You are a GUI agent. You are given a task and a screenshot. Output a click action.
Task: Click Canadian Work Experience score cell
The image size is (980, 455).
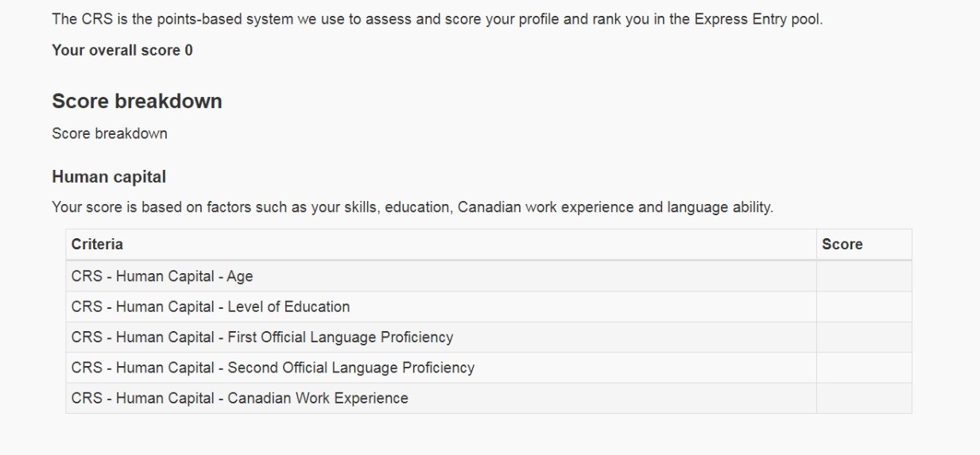[864, 398]
